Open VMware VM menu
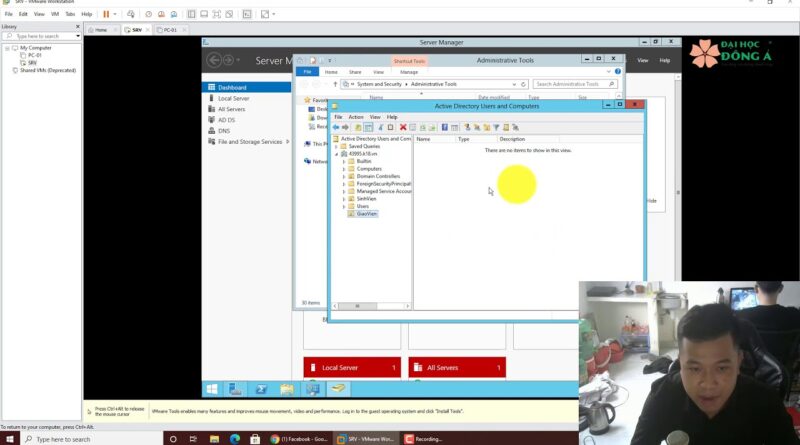This screenshot has width=800, height=445. click(55, 14)
